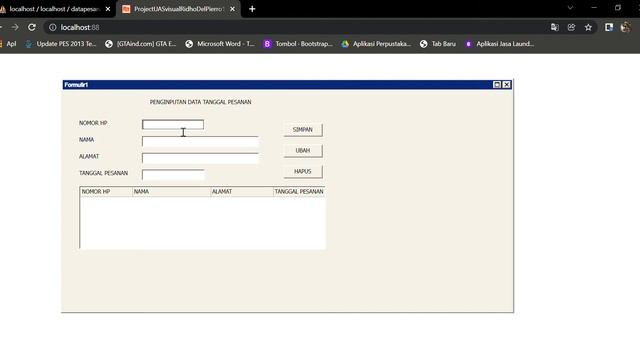Open the Aplikasi Jasa Laundry bookmark
The image size is (640, 360).
500,44
